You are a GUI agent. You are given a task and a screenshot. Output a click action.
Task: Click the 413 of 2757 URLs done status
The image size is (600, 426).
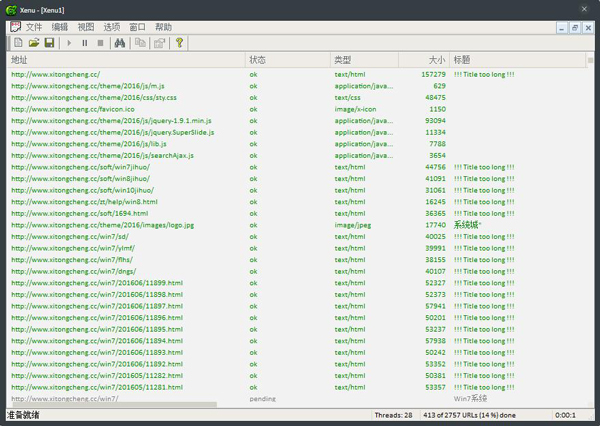(469, 415)
